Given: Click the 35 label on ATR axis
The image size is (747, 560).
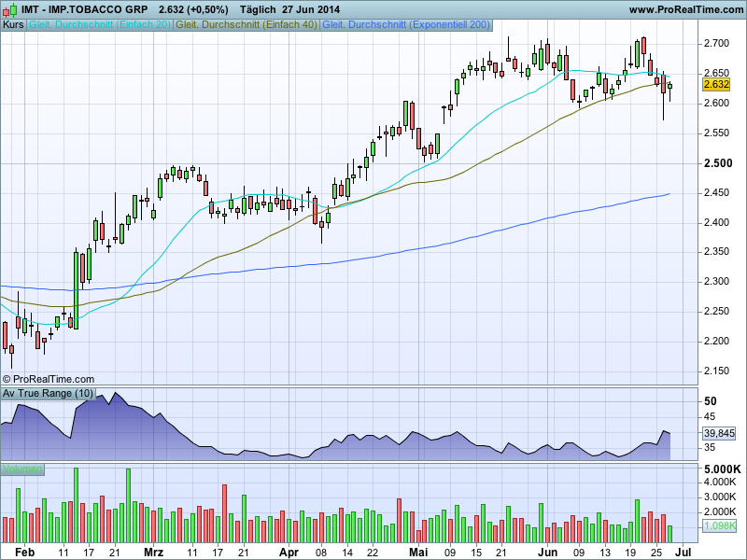Looking at the screenshot, I should pos(710,448).
